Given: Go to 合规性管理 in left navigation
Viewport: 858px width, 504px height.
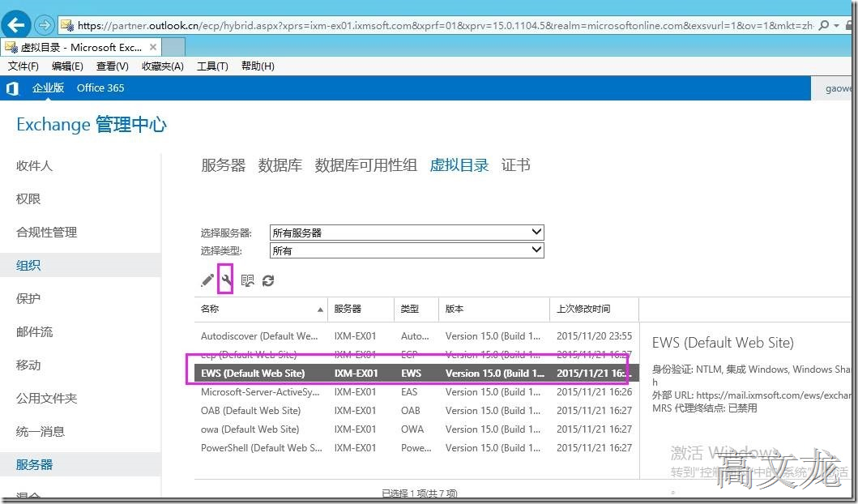Looking at the screenshot, I should click(46, 232).
